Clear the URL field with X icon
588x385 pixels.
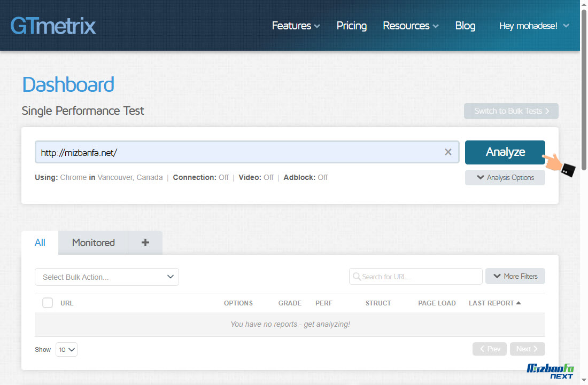[x=448, y=152]
